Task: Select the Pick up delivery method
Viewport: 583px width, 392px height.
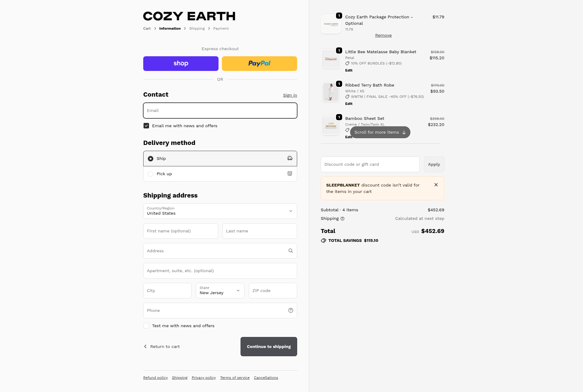Action: click(x=151, y=174)
